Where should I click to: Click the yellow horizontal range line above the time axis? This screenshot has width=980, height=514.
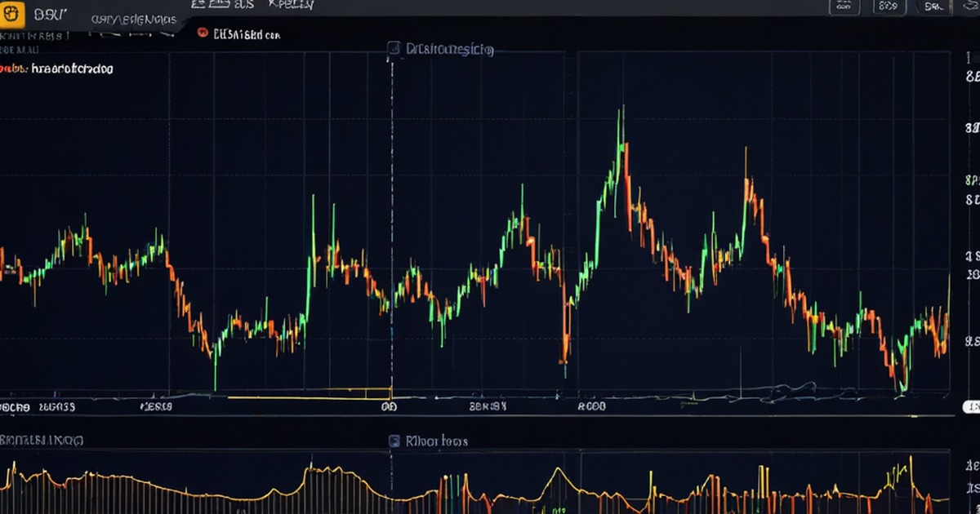[310, 398]
